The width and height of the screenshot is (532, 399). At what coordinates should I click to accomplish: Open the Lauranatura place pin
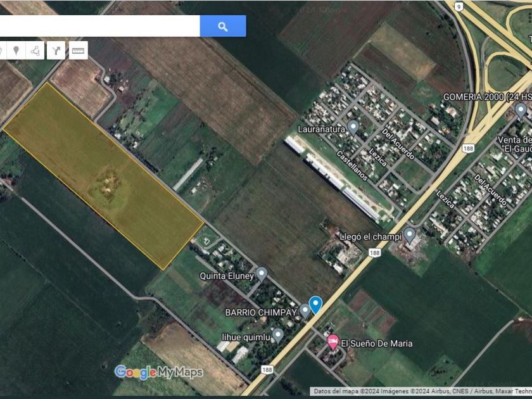click(x=353, y=127)
